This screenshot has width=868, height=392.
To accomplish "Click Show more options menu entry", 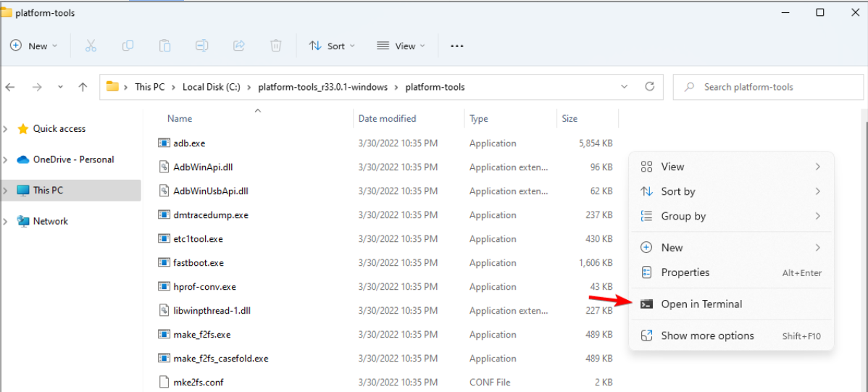I will pyautogui.click(x=706, y=335).
